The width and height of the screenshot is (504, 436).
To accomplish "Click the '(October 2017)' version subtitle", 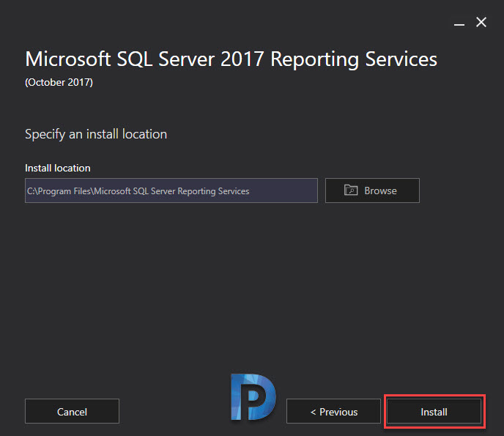I will tap(59, 82).
